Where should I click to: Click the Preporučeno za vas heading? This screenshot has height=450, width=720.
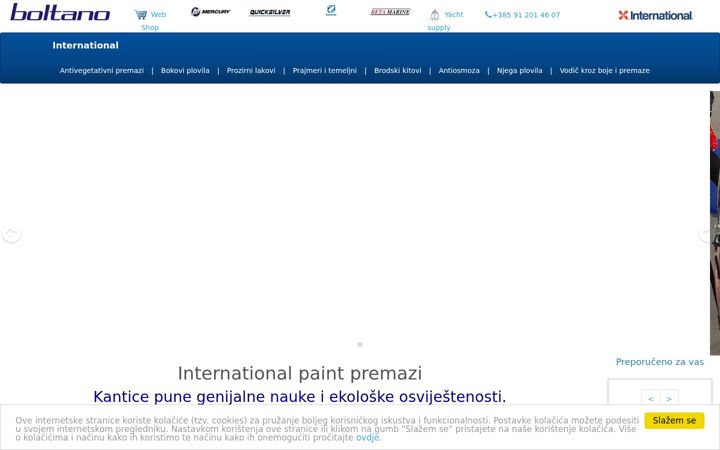point(659,362)
